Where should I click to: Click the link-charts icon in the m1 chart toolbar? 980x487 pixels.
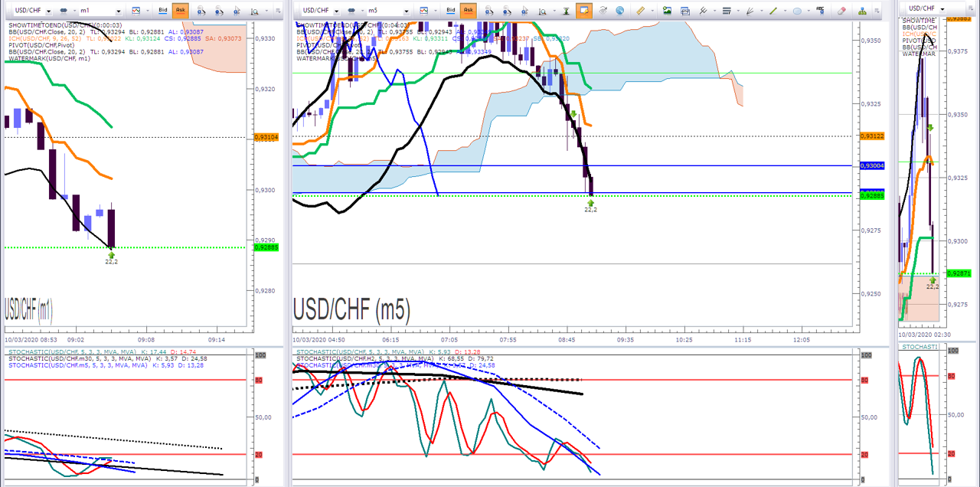click(x=64, y=11)
